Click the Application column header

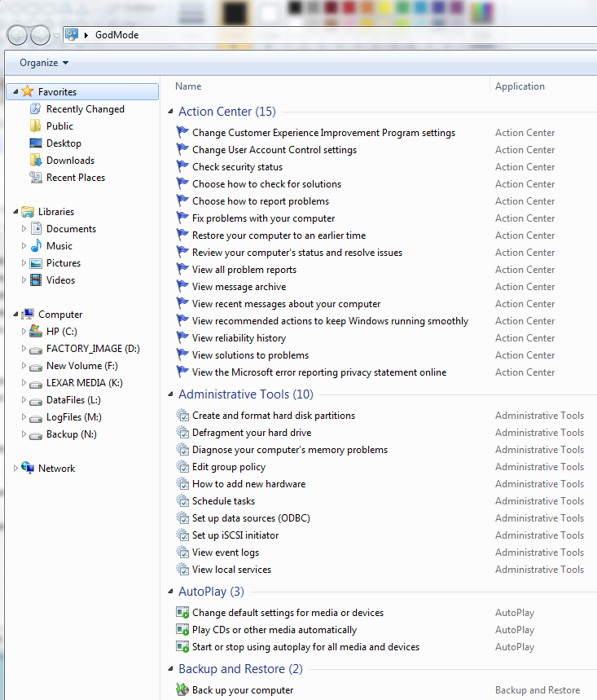(x=520, y=86)
